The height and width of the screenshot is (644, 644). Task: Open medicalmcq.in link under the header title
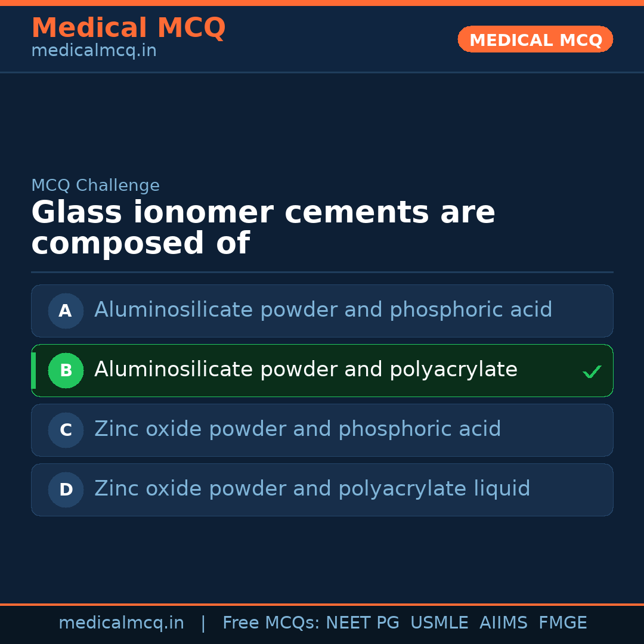94,51
